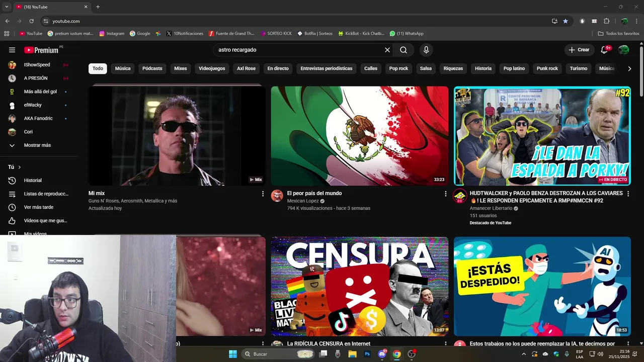Open Amanecer Libertario channel avatar
The image size is (644, 362).
point(460,196)
